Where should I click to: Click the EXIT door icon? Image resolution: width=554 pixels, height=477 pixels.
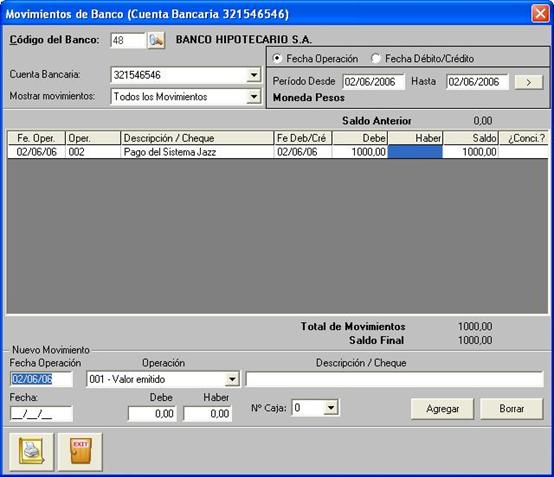pyautogui.click(x=80, y=452)
